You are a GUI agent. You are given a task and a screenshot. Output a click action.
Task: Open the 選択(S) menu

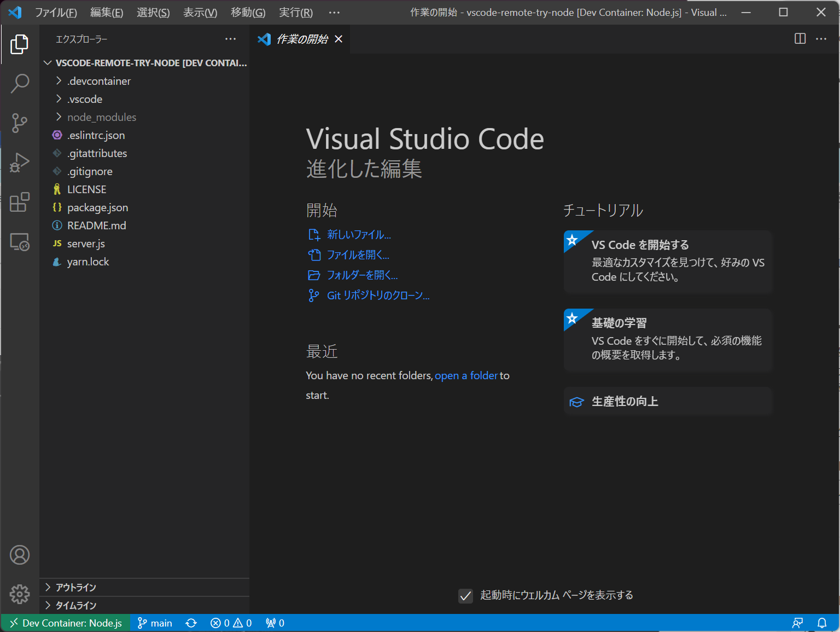[153, 12]
